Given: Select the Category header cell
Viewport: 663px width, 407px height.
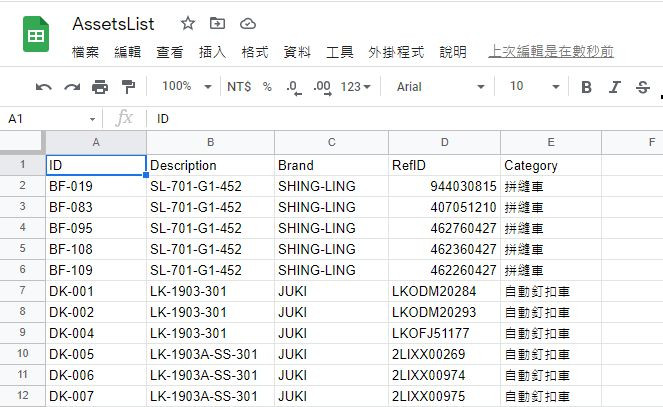Looking at the screenshot, I should click(x=551, y=165).
